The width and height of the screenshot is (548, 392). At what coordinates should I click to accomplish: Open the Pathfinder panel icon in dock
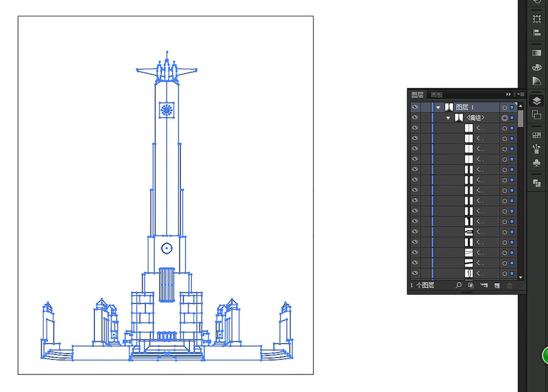pyautogui.click(x=537, y=183)
